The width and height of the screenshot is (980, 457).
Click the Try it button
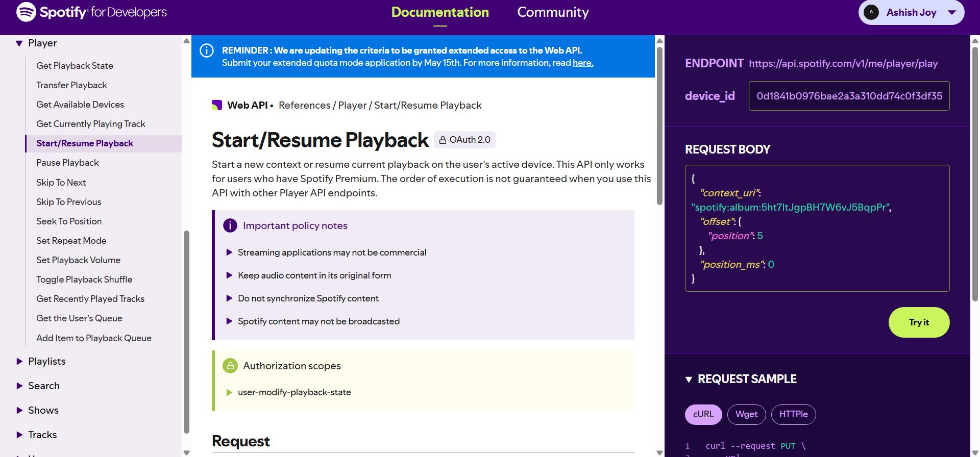(919, 322)
